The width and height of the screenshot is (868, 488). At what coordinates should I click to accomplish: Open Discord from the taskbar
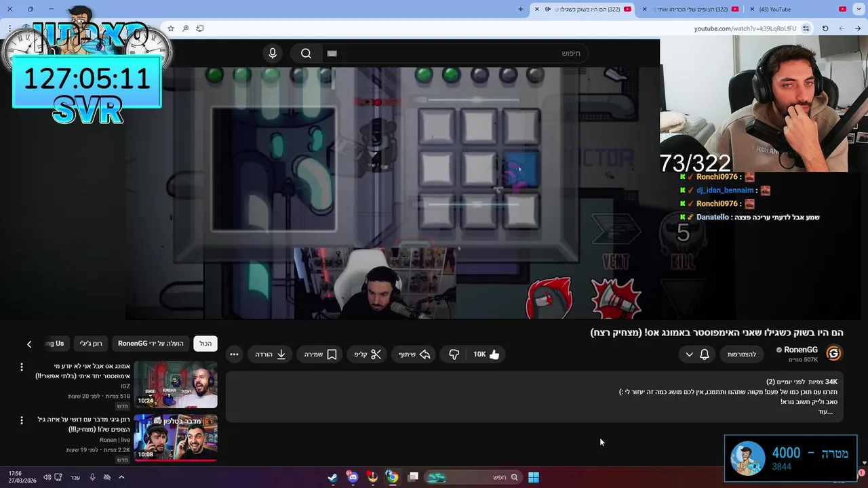tap(352, 477)
